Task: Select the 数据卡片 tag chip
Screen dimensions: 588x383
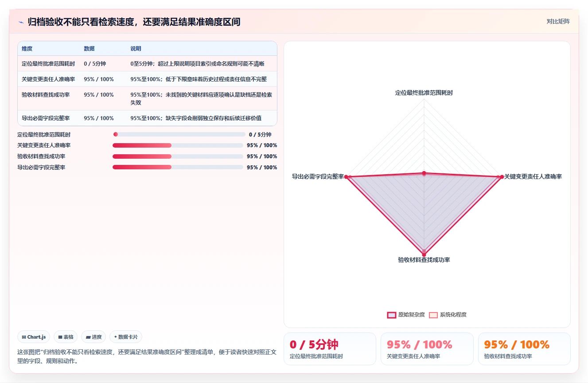Action: pyautogui.click(x=126, y=337)
